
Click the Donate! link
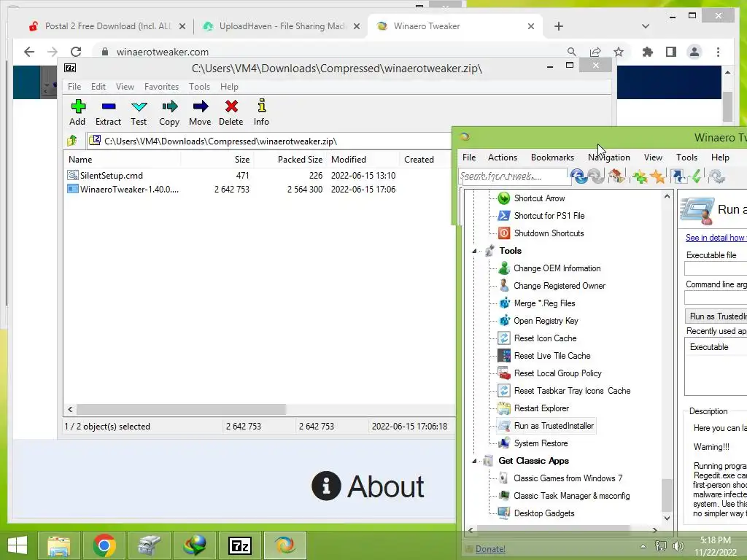tap(490, 549)
